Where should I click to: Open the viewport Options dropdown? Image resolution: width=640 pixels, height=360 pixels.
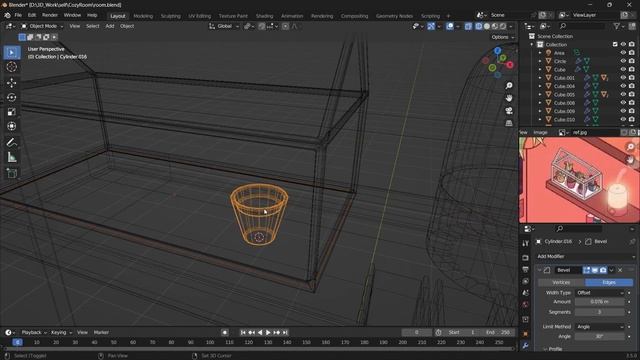point(502,37)
